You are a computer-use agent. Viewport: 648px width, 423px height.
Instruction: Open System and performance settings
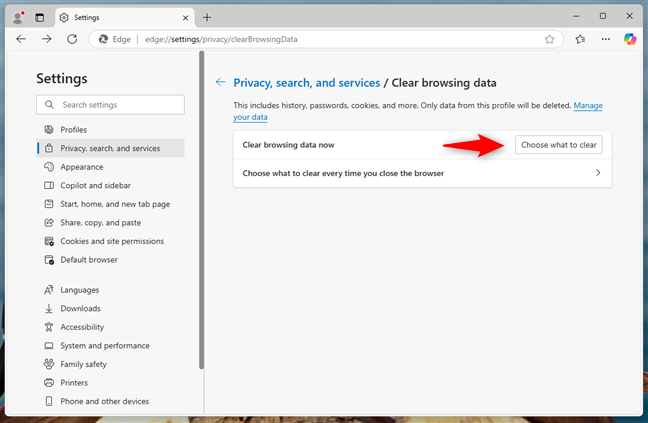coord(110,346)
